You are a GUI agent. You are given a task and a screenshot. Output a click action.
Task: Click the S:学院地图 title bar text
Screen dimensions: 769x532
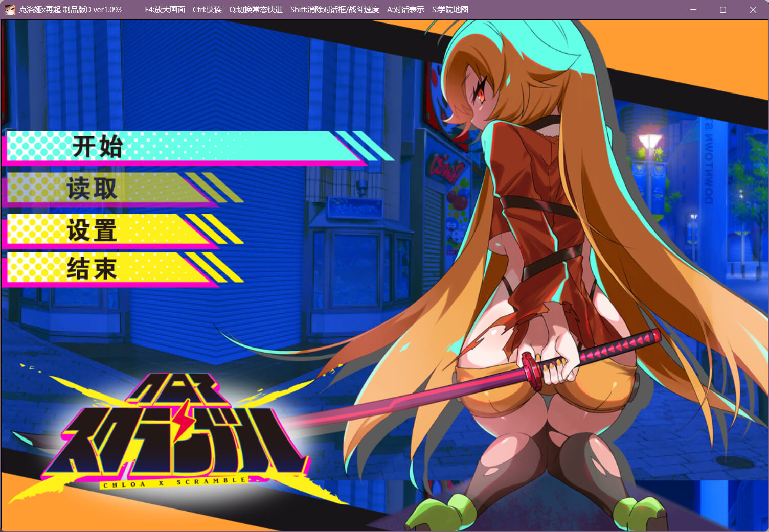pos(450,10)
